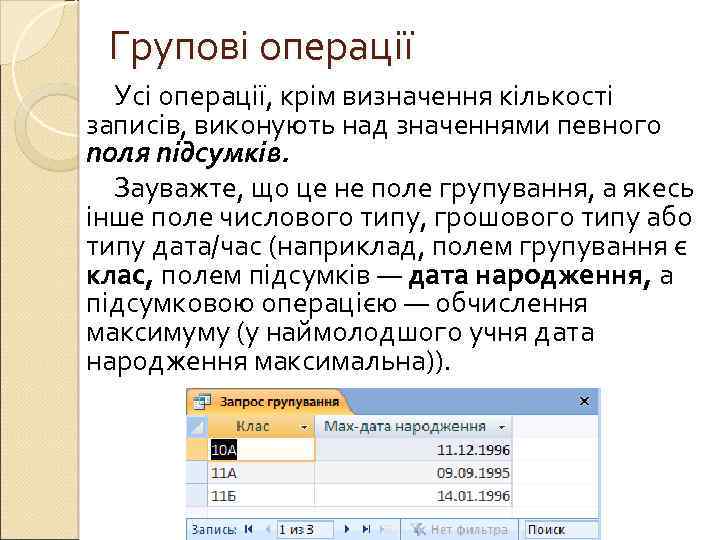The image size is (720, 540).
Task: Click the current record box 1 из 3
Action: coord(305,529)
